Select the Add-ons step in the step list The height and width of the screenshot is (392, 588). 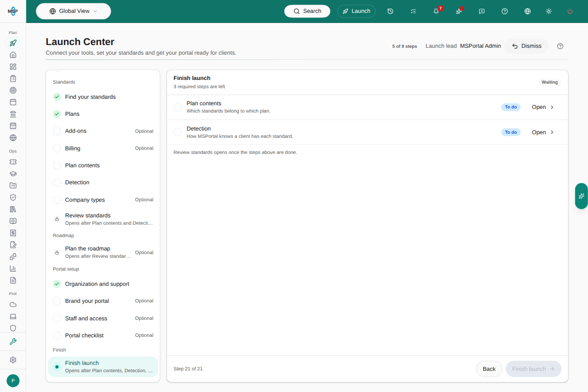(103, 131)
